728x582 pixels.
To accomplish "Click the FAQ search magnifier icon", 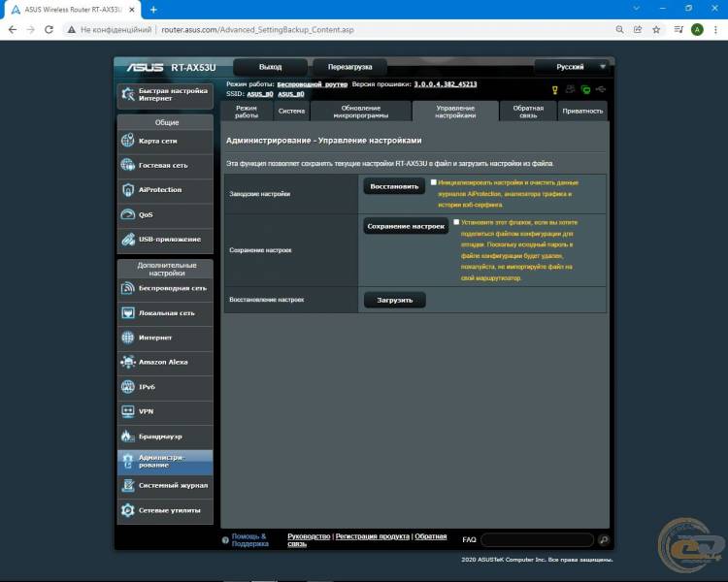I will click(604, 539).
